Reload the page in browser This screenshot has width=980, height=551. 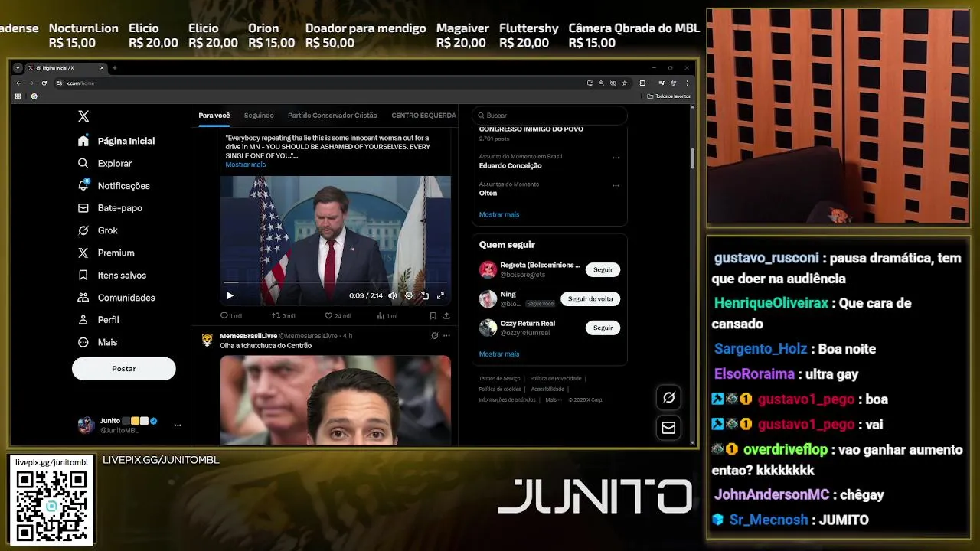(44, 83)
